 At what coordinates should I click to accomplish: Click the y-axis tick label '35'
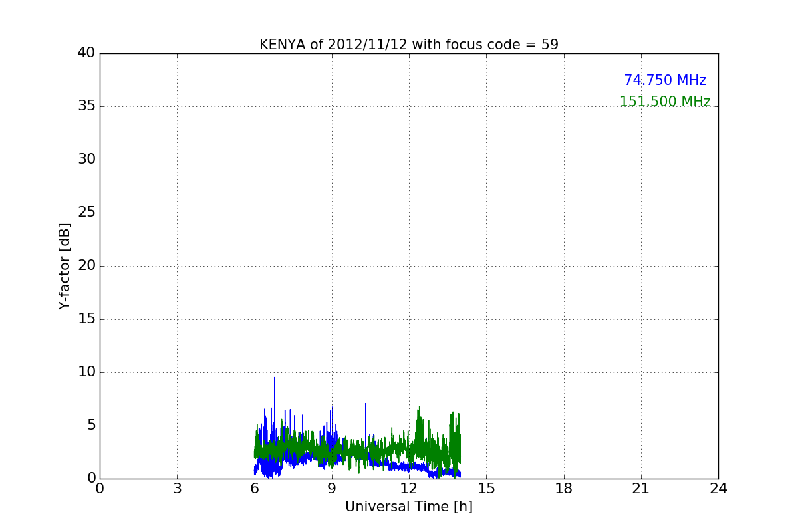click(86, 106)
